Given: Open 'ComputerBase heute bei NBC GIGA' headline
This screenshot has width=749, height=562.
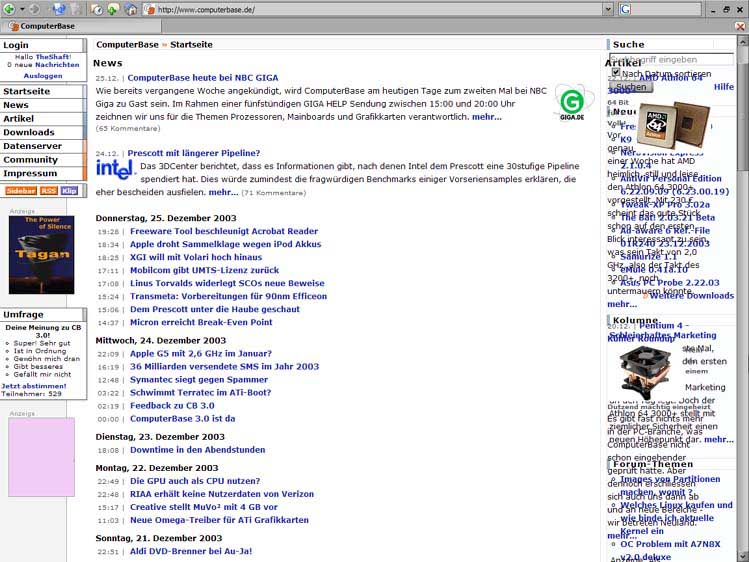Looking at the screenshot, I should 203,78.
